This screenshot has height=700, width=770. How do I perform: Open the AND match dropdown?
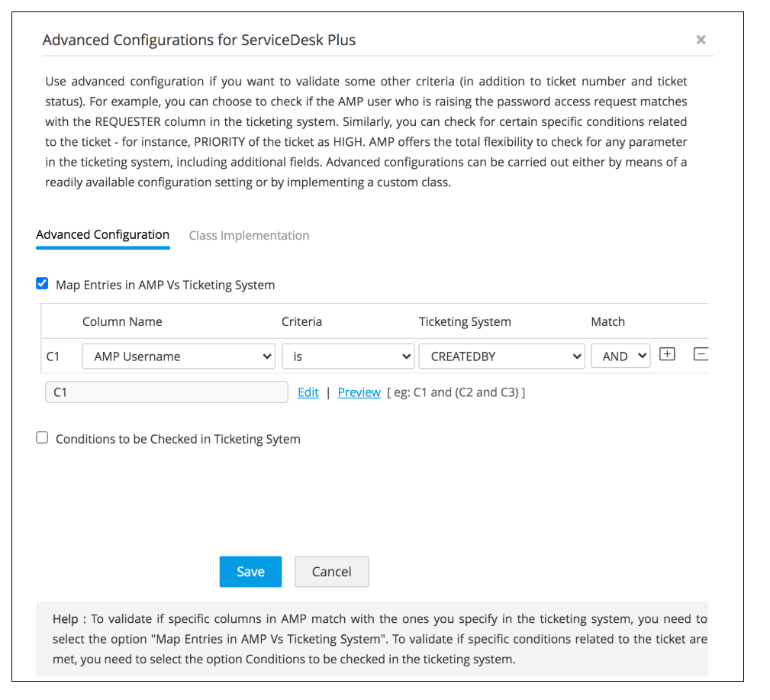pyautogui.click(x=620, y=356)
